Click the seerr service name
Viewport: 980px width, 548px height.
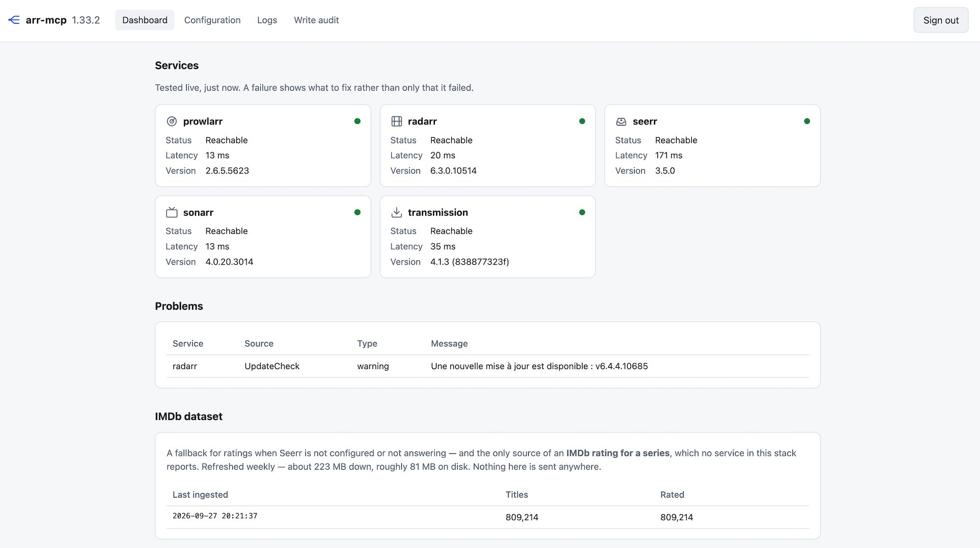tap(645, 122)
